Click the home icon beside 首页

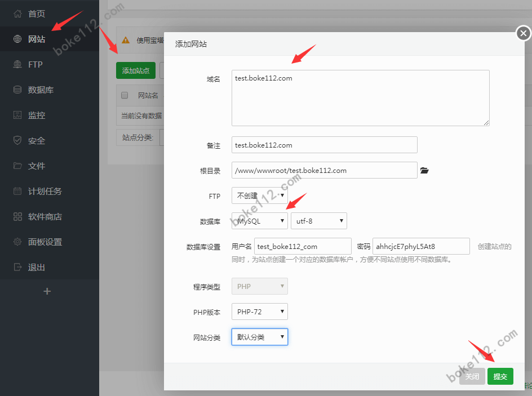[x=17, y=14]
